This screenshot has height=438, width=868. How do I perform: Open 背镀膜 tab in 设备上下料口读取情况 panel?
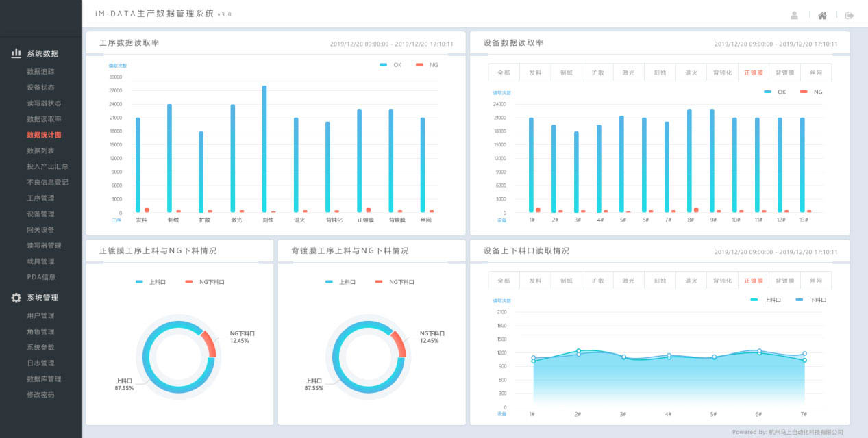(x=784, y=281)
